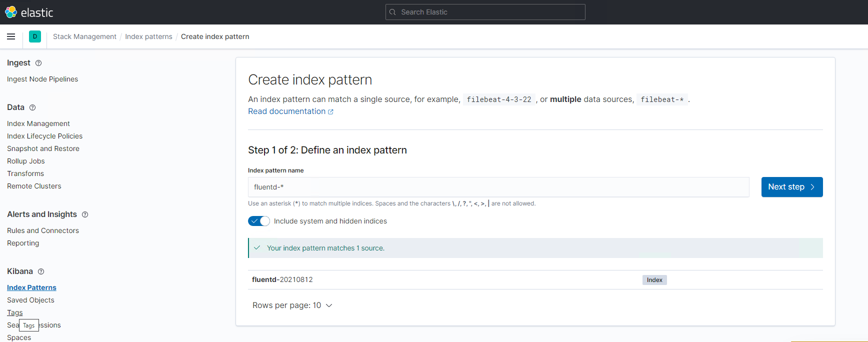Open Tags in Kibana section
868x342 pixels.
coord(15,312)
